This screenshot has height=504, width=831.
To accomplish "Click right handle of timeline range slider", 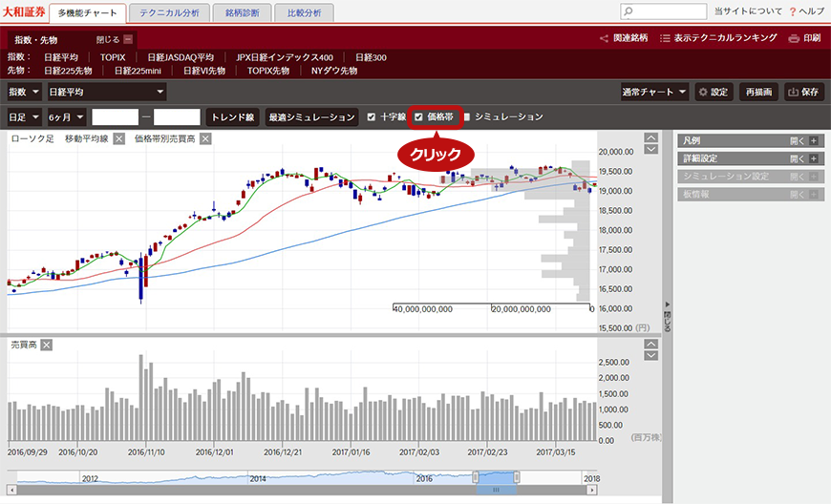I will 516,477.
